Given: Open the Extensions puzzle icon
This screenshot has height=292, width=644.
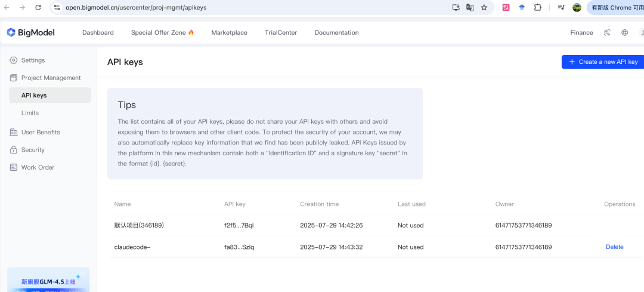Looking at the screenshot, I should pos(537,7).
